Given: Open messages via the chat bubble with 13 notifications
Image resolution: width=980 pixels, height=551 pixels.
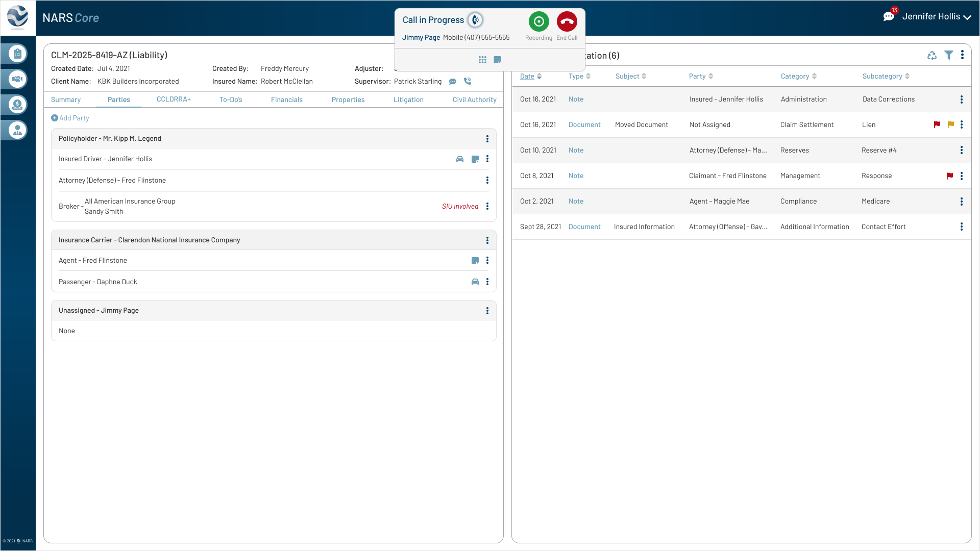Looking at the screenshot, I should 889,16.
